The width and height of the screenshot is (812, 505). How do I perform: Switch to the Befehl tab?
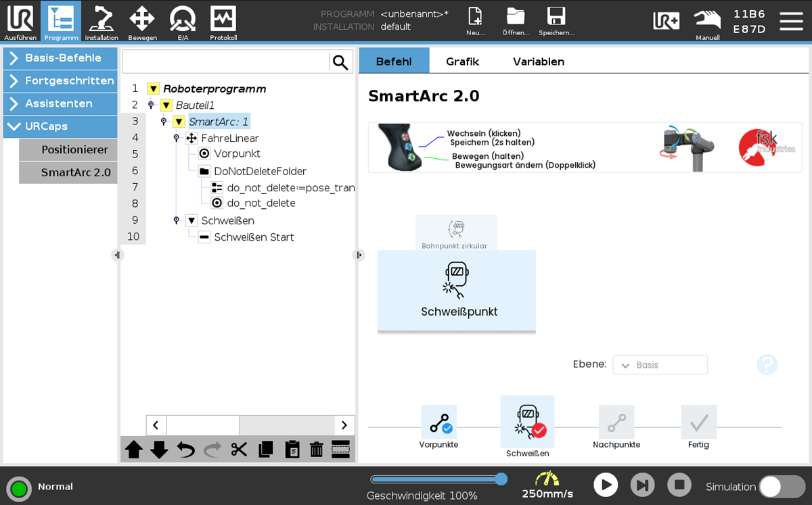pos(394,61)
